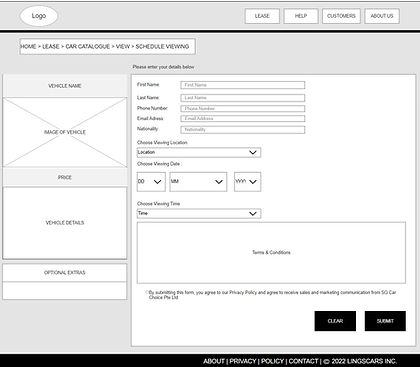Open the LEASE navigation menu item
Viewport: 420px width, 367px height.
pyautogui.click(x=262, y=16)
